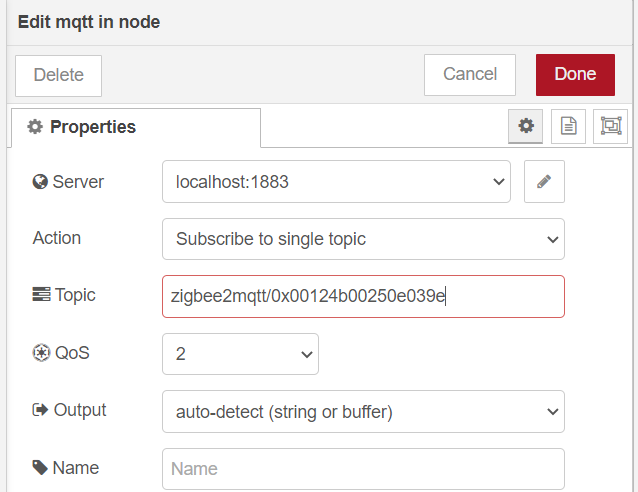
Task: Expand the Output auto-detect dropdown
Action: point(363,411)
